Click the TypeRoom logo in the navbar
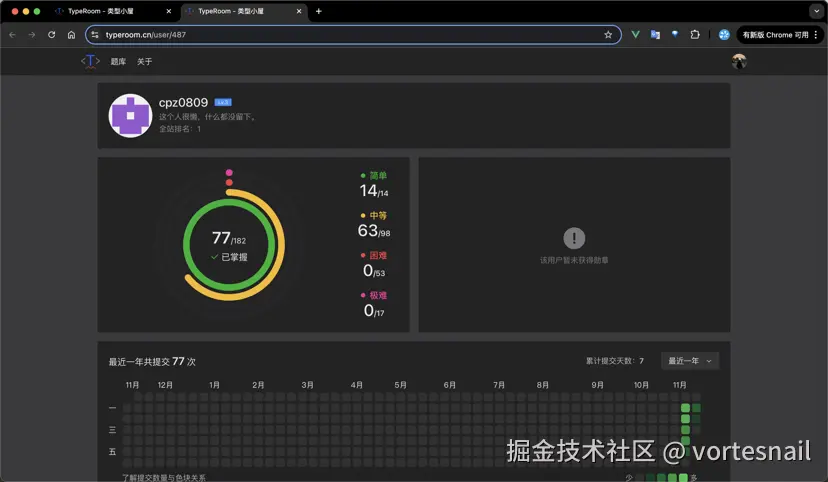Viewport: 828px width, 482px height. pos(90,61)
